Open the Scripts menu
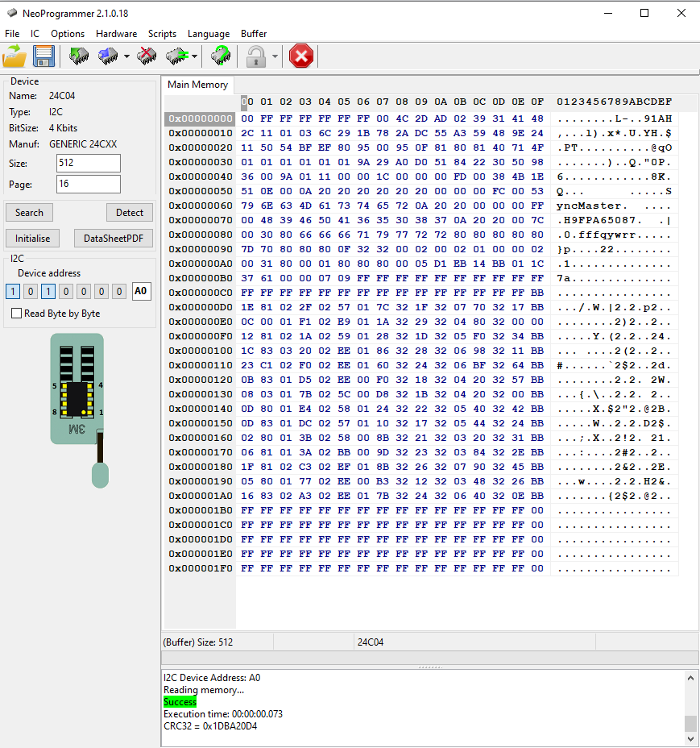The width and height of the screenshot is (700, 748). (162, 34)
